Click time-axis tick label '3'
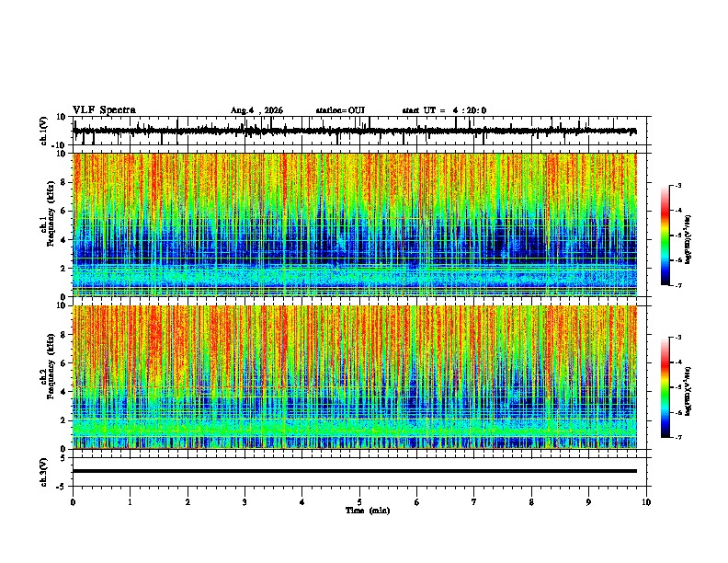 coord(245,502)
